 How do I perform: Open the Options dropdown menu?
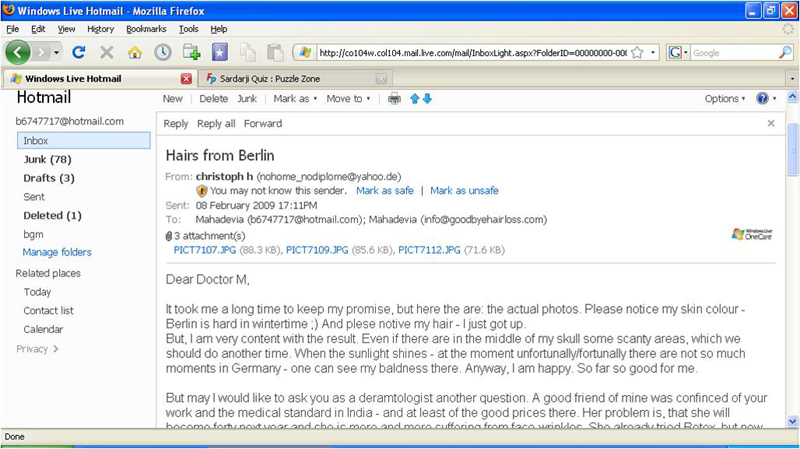click(x=725, y=99)
